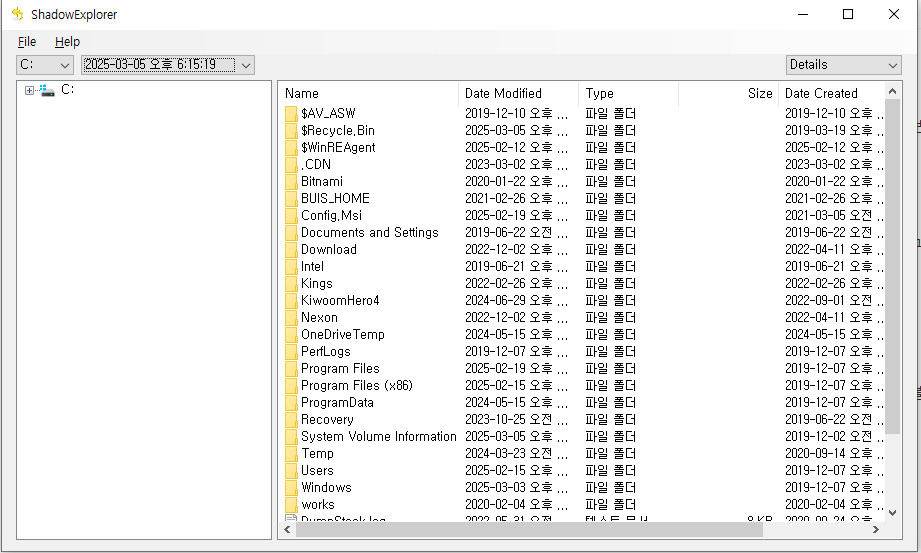Sort by the Date Created column header
921x553 pixels.
tap(831, 93)
